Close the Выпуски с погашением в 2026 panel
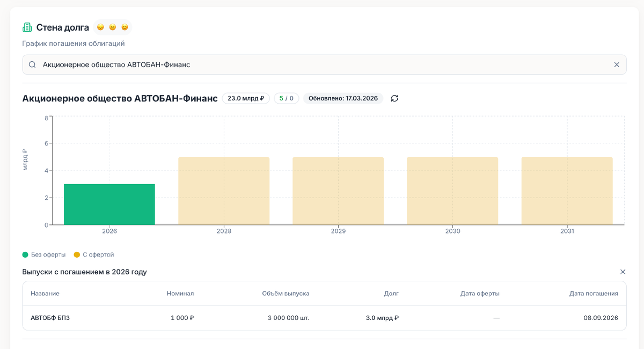This screenshot has height=349, width=644. [x=623, y=272]
